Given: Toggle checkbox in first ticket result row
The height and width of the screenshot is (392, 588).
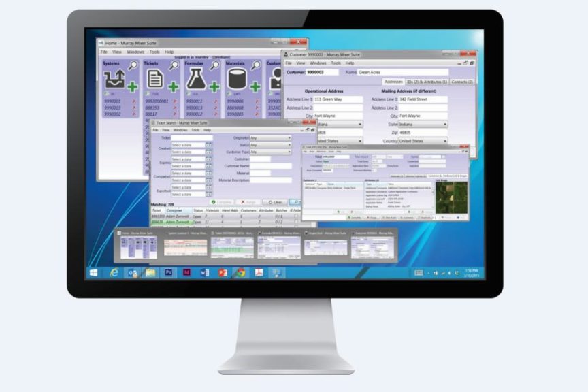Looking at the screenshot, I should tap(296, 216).
